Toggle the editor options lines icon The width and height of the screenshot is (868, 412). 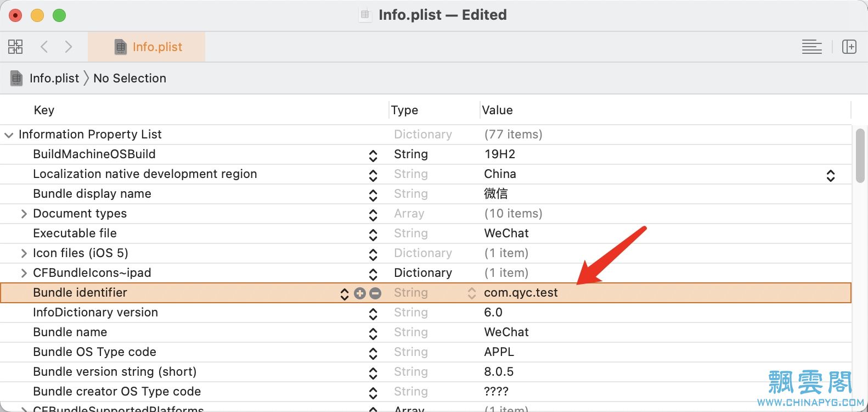(811, 47)
